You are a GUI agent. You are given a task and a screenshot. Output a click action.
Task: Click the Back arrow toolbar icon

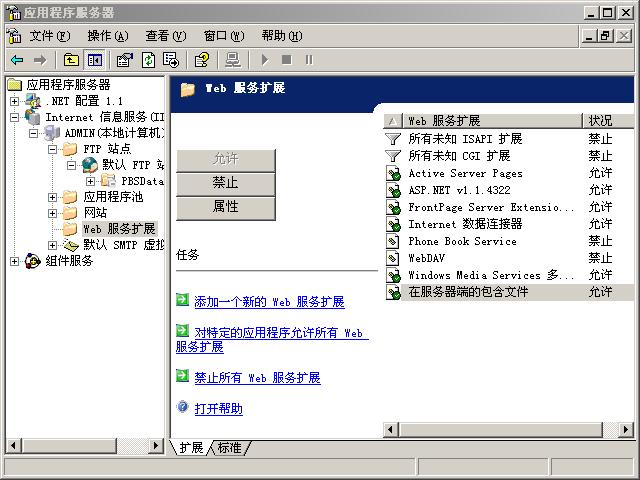point(17,60)
